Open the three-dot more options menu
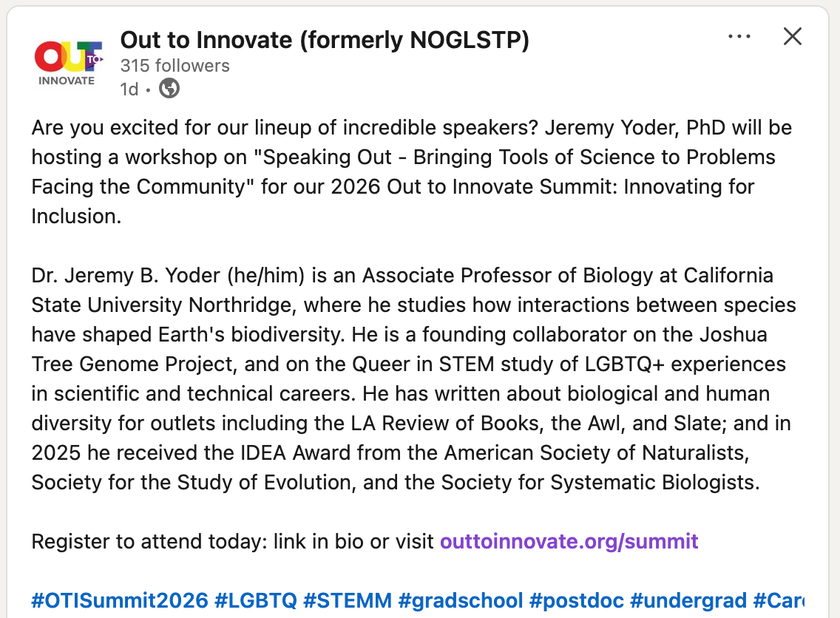840x618 pixels. coord(739,37)
